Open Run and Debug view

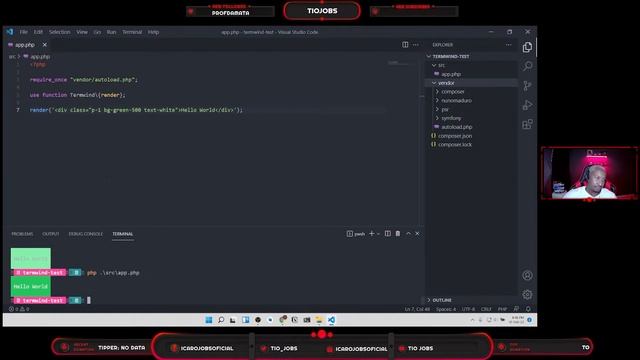[x=527, y=105]
